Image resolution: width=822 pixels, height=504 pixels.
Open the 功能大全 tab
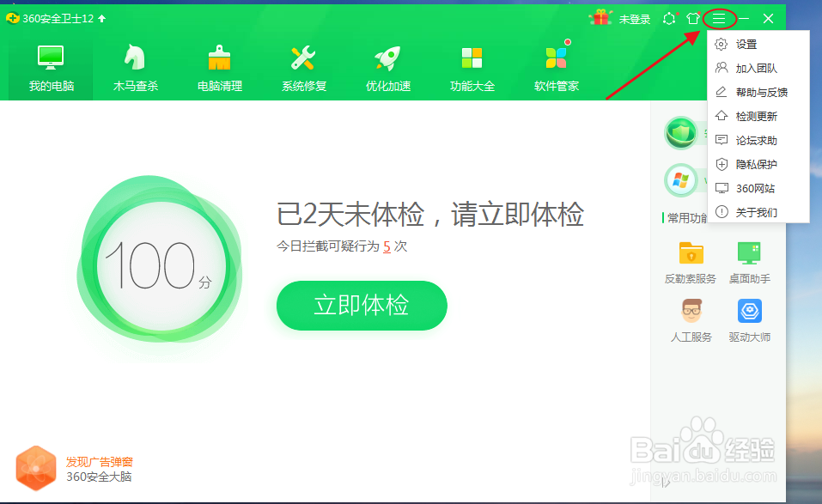tap(472, 68)
